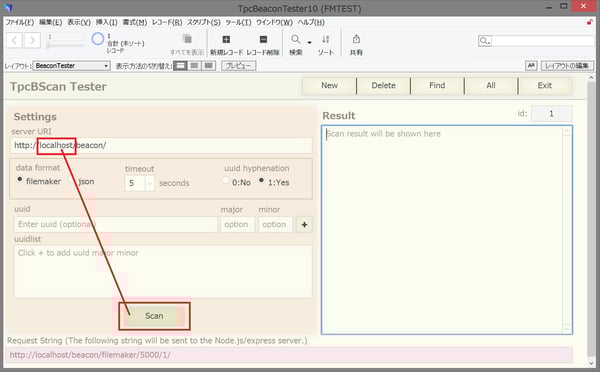
Task: Open the ヘルプ menu
Action: (x=311, y=22)
